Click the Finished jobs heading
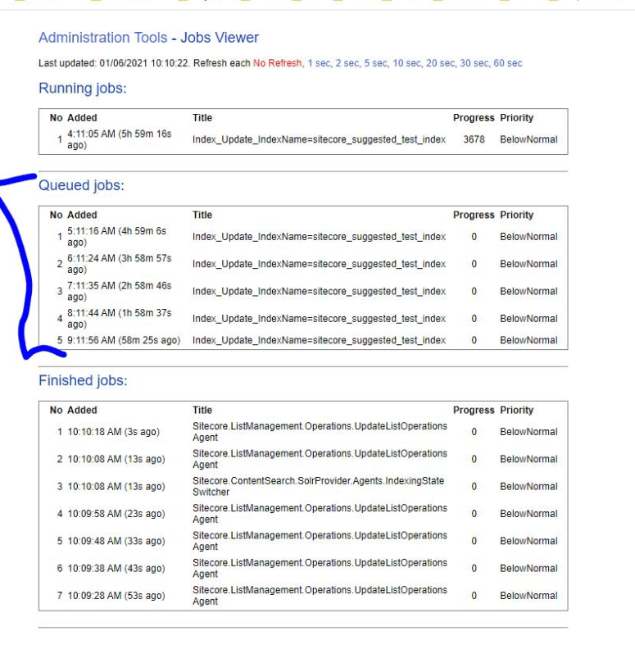635x672 pixels. coord(83,381)
